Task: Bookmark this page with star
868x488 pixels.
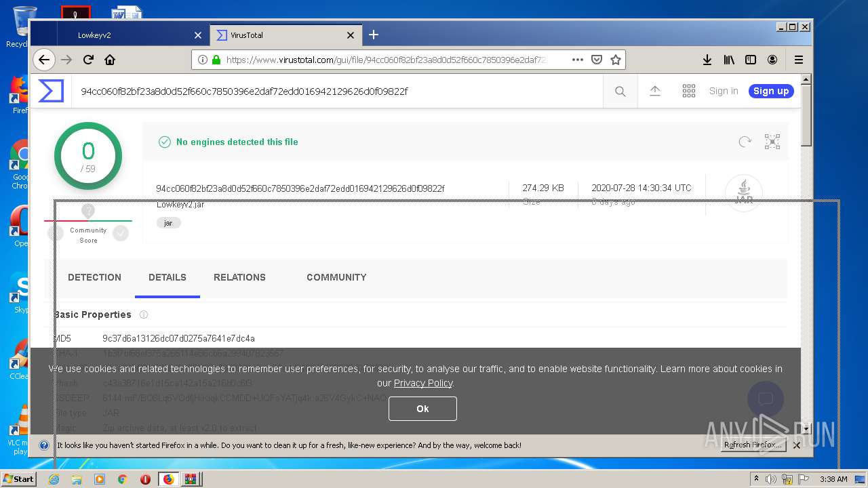Action: point(616,60)
